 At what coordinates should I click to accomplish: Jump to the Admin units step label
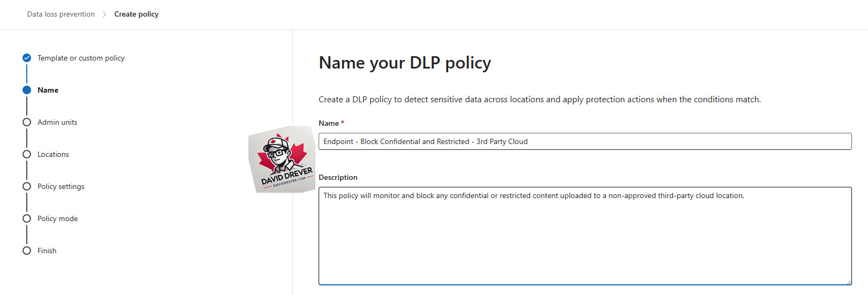tap(57, 122)
